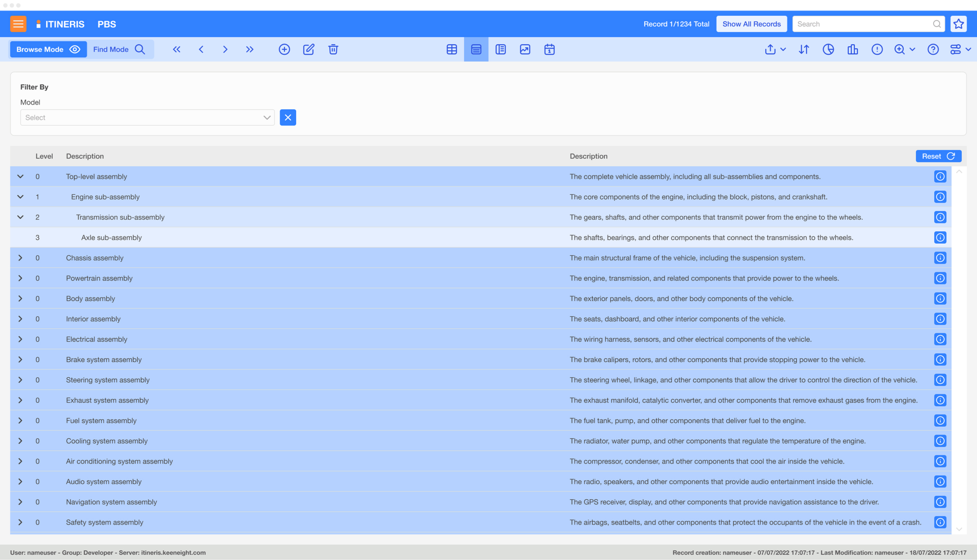Select the list view icon
Image resolution: width=977 pixels, height=560 pixels.
476,49
